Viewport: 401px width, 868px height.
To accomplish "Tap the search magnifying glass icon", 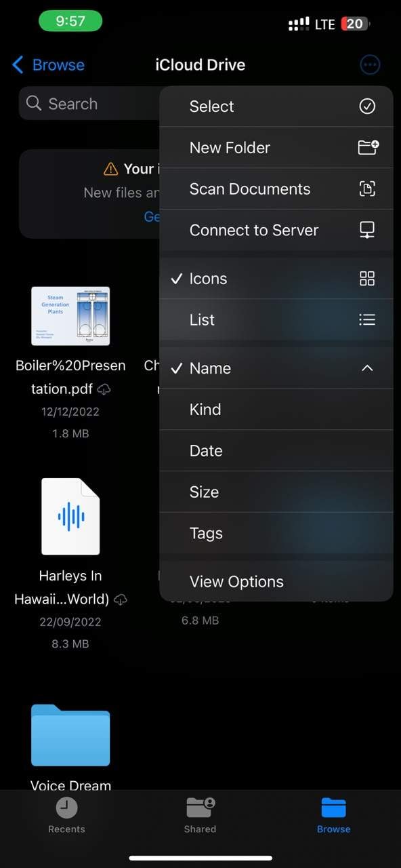I will (x=34, y=104).
